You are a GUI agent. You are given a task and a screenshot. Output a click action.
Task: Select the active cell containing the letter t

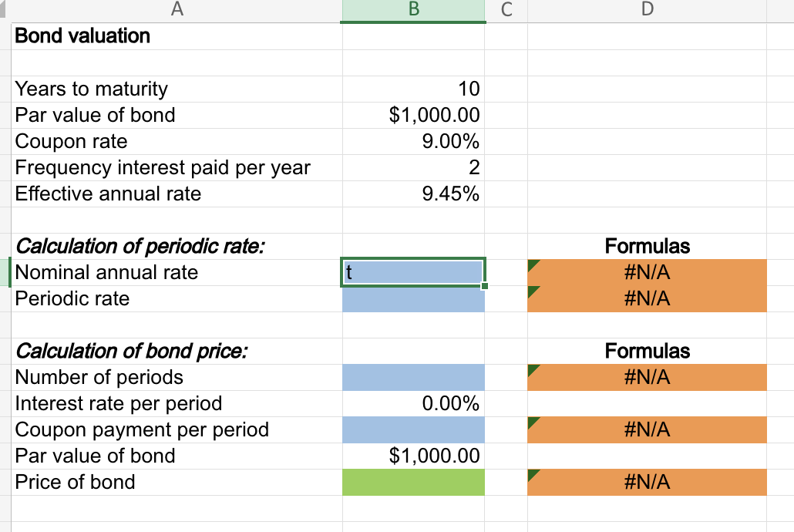coord(413,272)
